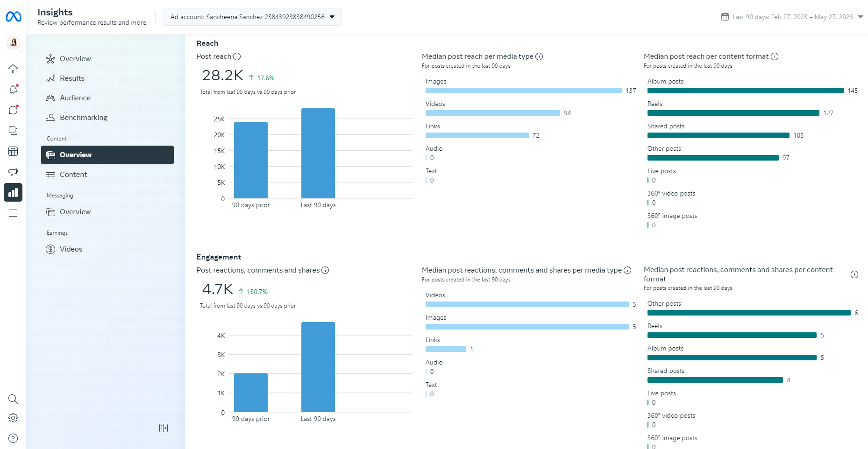This screenshot has width=868, height=449.
Task: Select the Insights bar chart icon
Action: pos(13,192)
